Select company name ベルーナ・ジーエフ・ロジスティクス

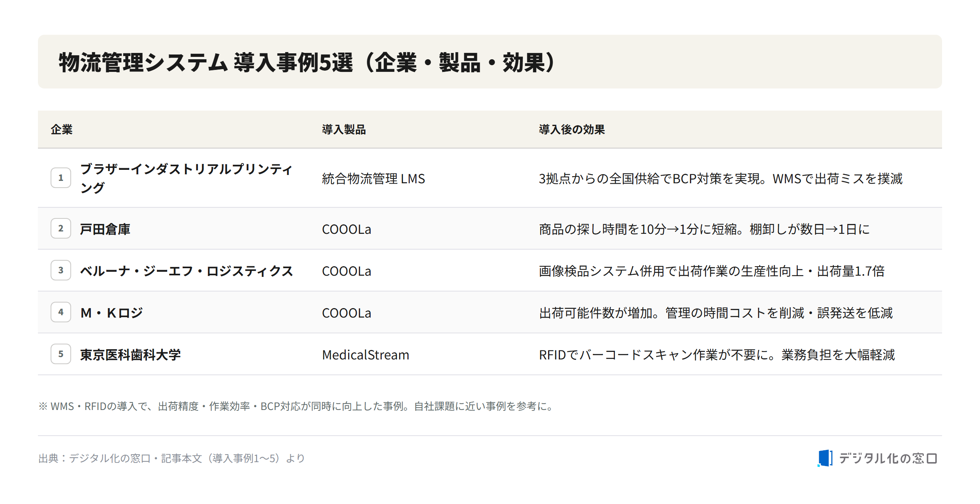[187, 271]
